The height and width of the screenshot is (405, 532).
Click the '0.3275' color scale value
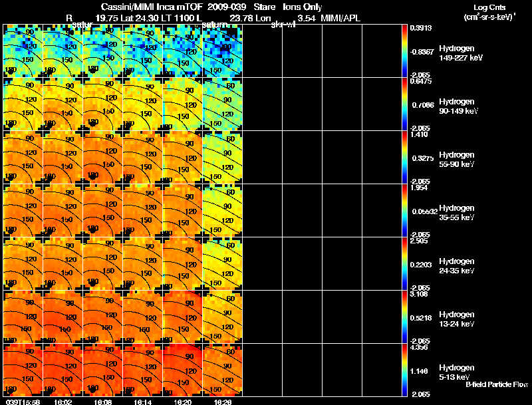(x=423, y=158)
